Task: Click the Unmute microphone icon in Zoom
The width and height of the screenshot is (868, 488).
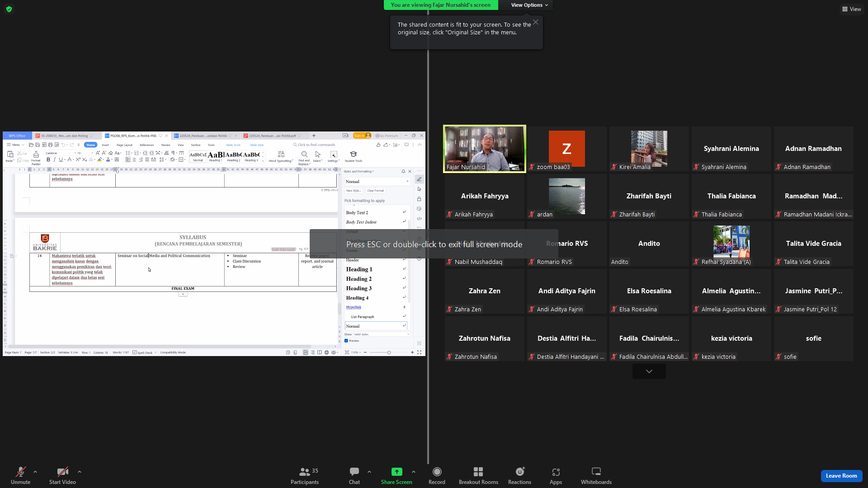Action: click(20, 472)
